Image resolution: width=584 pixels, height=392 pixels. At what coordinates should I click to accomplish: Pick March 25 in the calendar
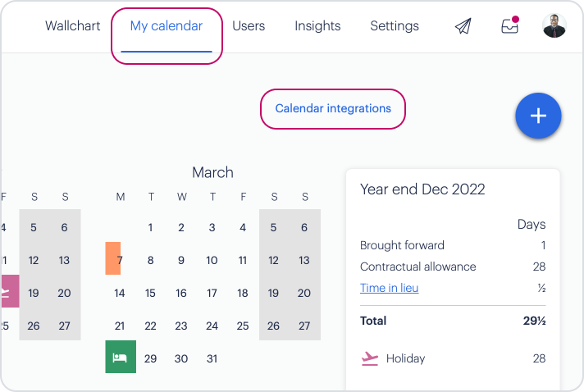tap(243, 326)
